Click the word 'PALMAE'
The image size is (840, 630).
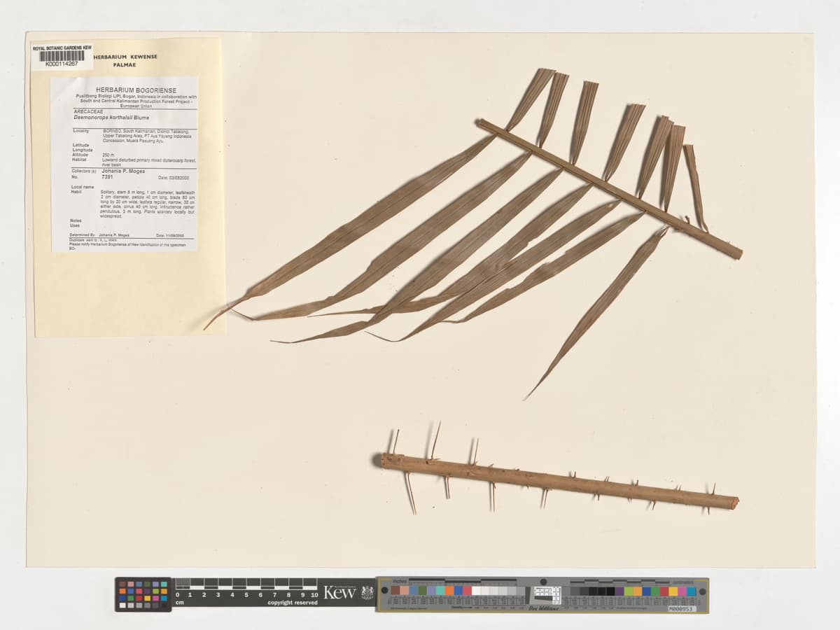pyautogui.click(x=125, y=64)
